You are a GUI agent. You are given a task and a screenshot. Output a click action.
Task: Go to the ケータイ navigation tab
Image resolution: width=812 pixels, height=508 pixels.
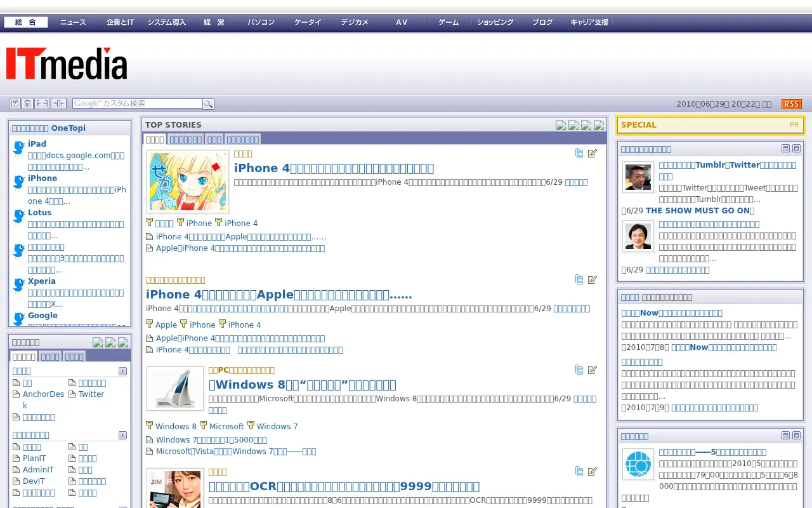308,22
